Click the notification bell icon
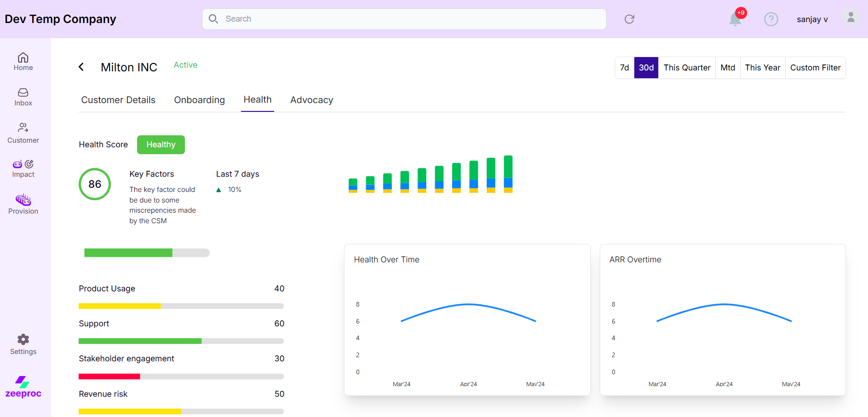 [x=735, y=19]
